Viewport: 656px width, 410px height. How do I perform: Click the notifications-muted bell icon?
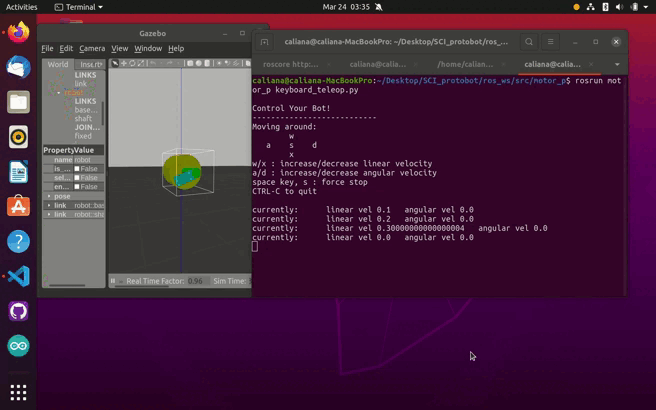coord(379,7)
